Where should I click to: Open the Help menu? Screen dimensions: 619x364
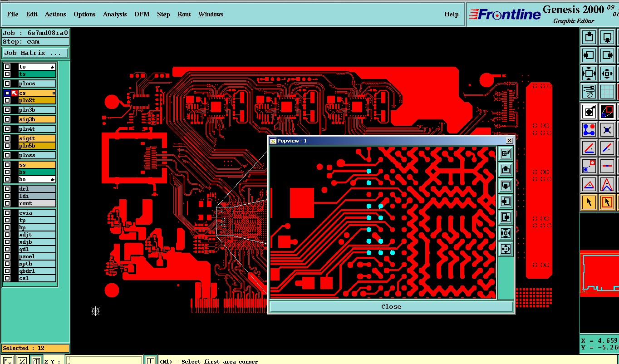pos(452,14)
